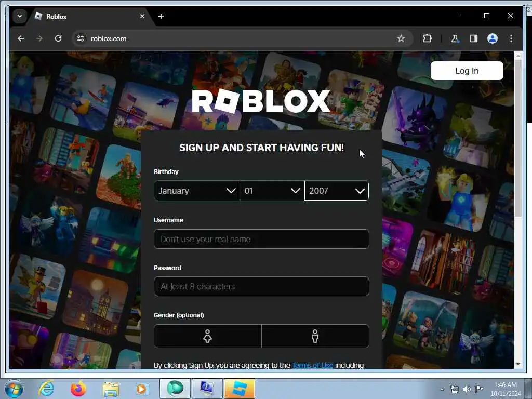Click the Log In button
Image resolution: width=532 pixels, height=399 pixels.
click(x=467, y=71)
